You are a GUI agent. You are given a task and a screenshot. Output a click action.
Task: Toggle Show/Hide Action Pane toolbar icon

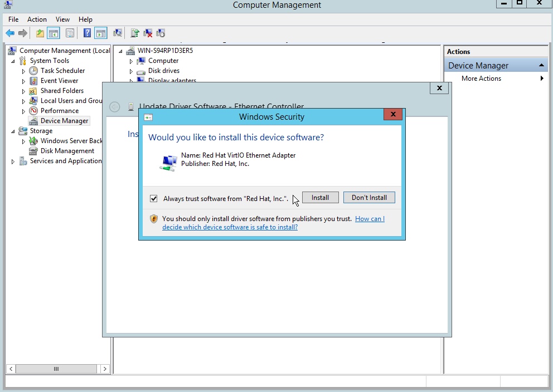pyautogui.click(x=101, y=33)
